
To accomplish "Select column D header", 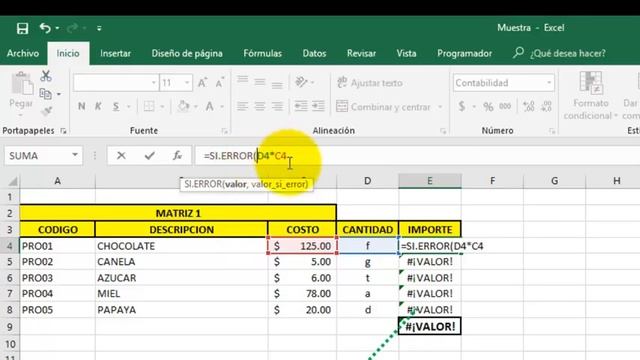I will (x=367, y=181).
